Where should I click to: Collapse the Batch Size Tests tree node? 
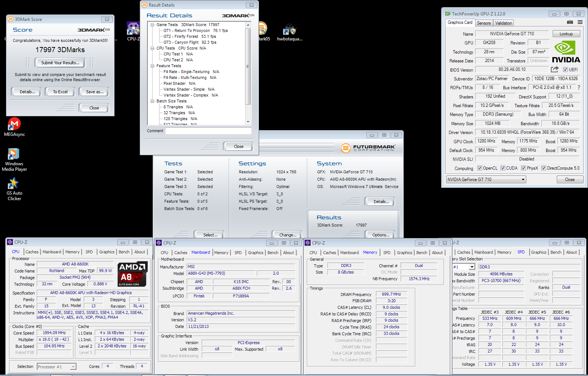click(153, 101)
